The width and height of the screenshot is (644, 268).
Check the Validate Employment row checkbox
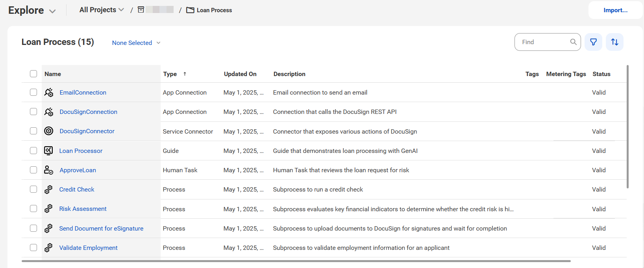[x=33, y=248]
